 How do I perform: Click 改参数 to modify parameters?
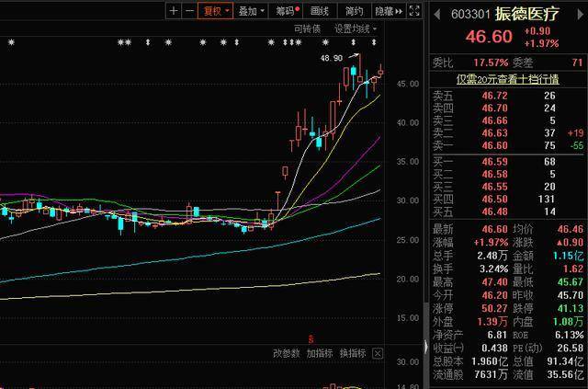pos(287,353)
